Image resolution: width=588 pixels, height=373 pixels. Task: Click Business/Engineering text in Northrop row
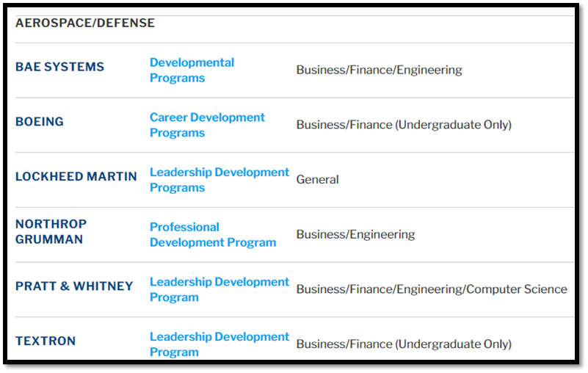[355, 234]
